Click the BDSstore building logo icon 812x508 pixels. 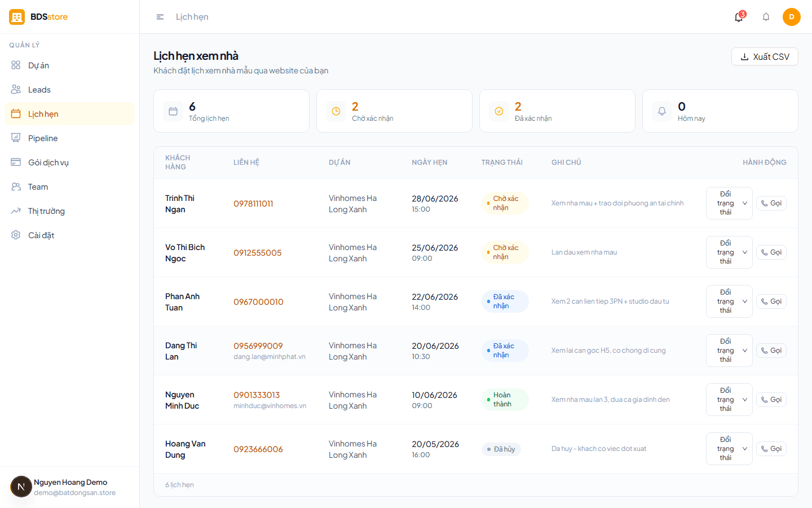tap(17, 17)
